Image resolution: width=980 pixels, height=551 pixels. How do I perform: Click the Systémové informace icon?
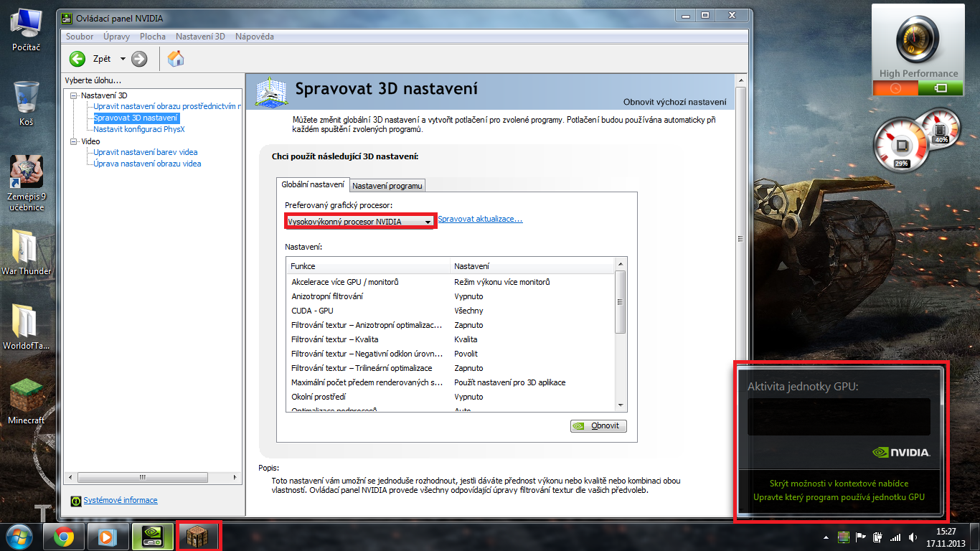77,500
